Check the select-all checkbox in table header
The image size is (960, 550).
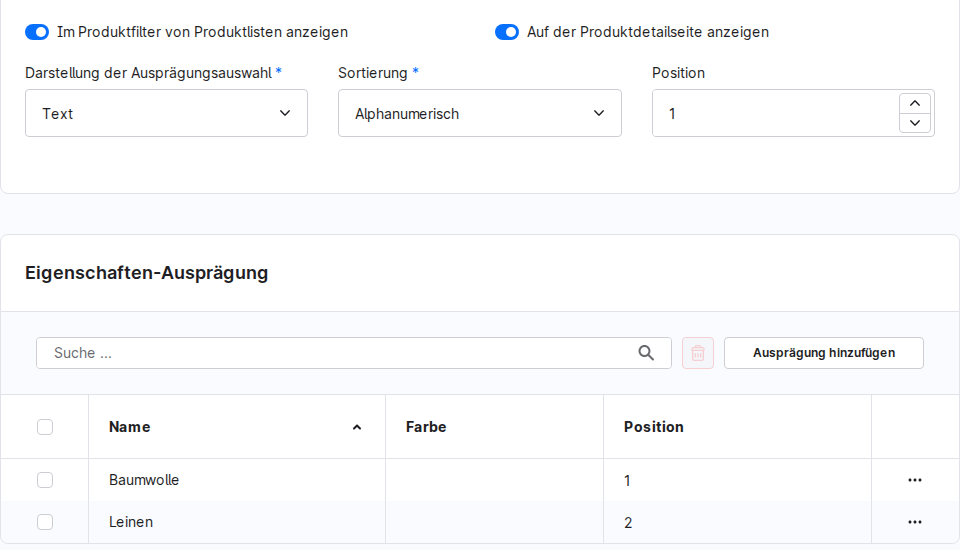tap(45, 427)
